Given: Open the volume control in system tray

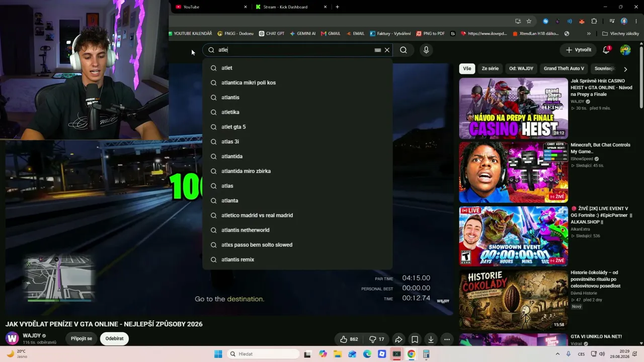Looking at the screenshot, I should pyautogui.click(x=602, y=354).
